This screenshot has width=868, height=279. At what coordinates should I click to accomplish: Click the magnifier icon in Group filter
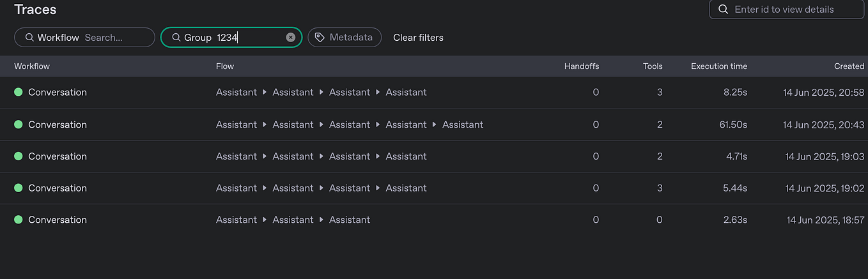[176, 38]
